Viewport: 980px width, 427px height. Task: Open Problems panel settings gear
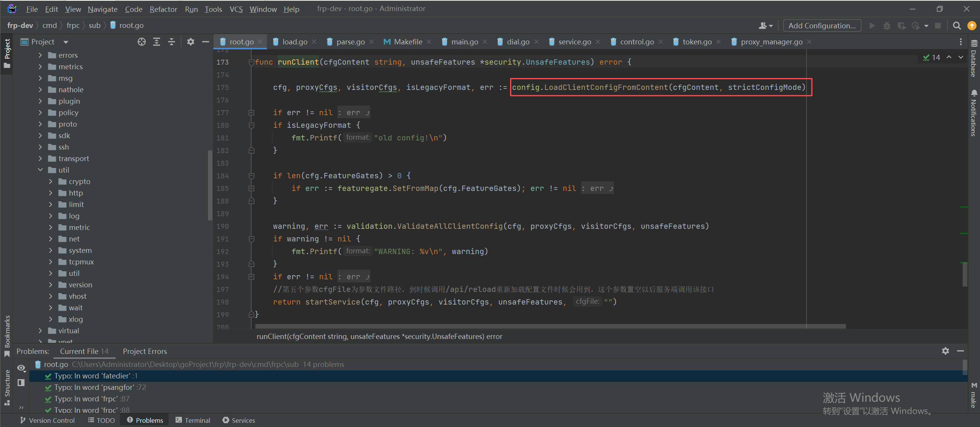point(945,351)
